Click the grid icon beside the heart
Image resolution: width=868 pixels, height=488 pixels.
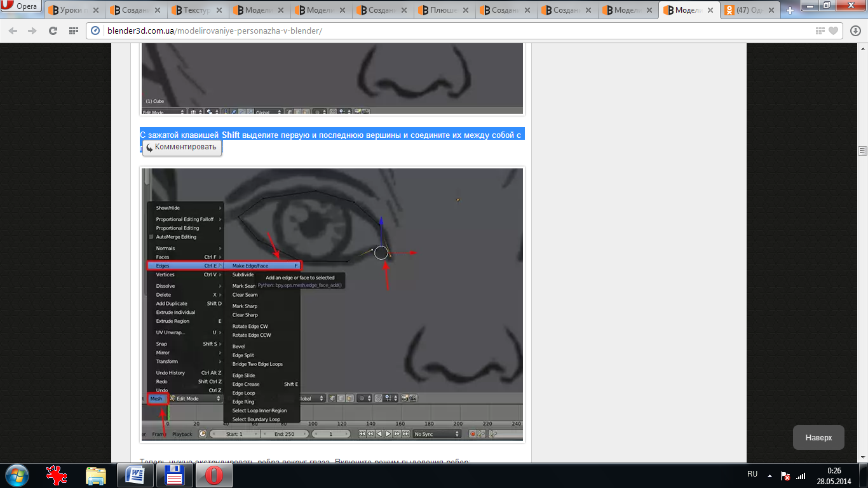tap(820, 30)
